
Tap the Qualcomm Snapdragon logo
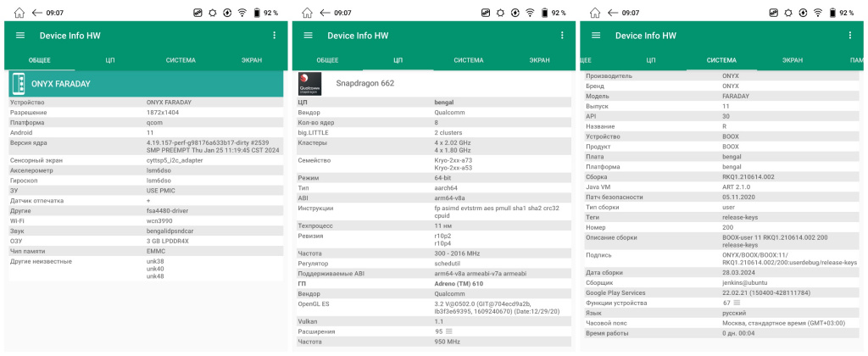pos(310,84)
